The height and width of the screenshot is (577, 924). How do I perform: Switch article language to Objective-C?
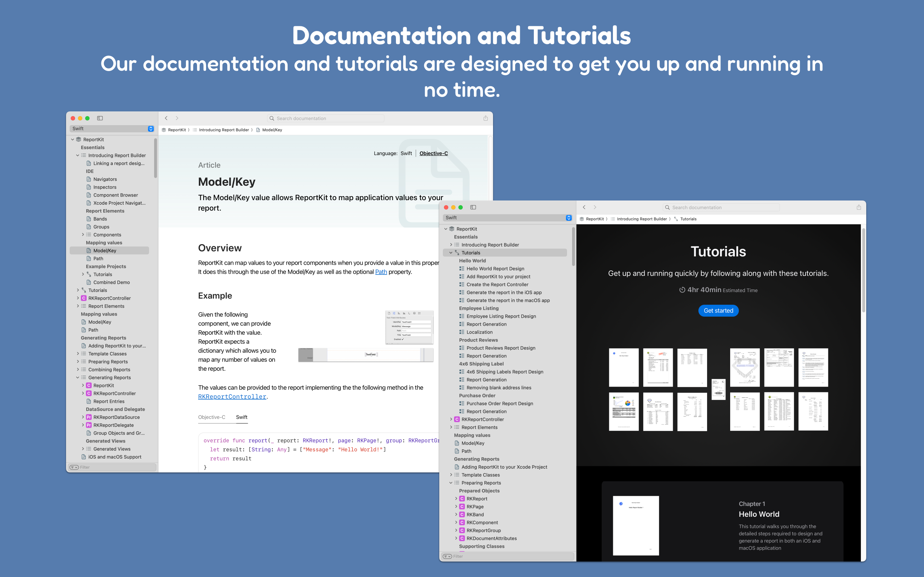coord(433,153)
